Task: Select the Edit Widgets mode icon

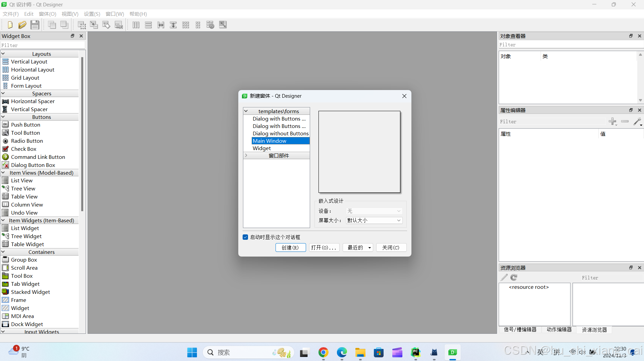Action: [82, 25]
